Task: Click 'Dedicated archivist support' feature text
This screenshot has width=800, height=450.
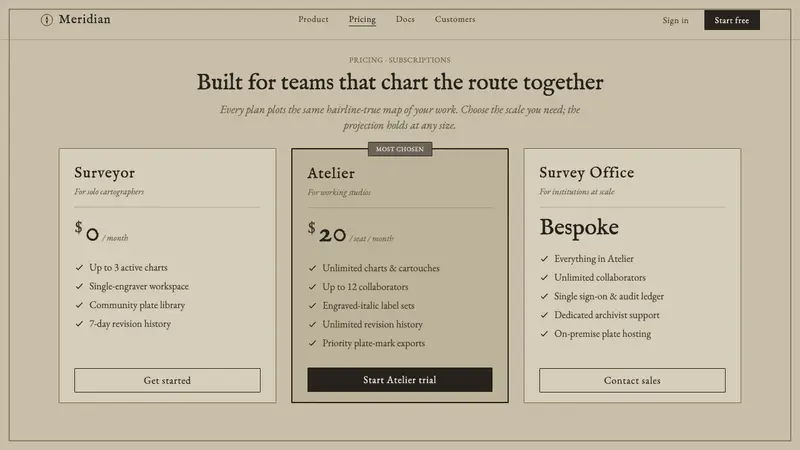Action: (607, 315)
